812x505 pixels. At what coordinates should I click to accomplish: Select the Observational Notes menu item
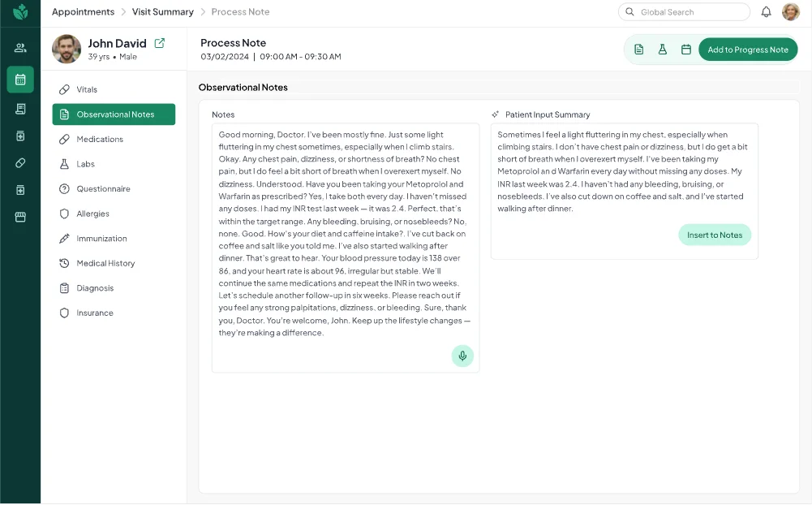(x=114, y=114)
